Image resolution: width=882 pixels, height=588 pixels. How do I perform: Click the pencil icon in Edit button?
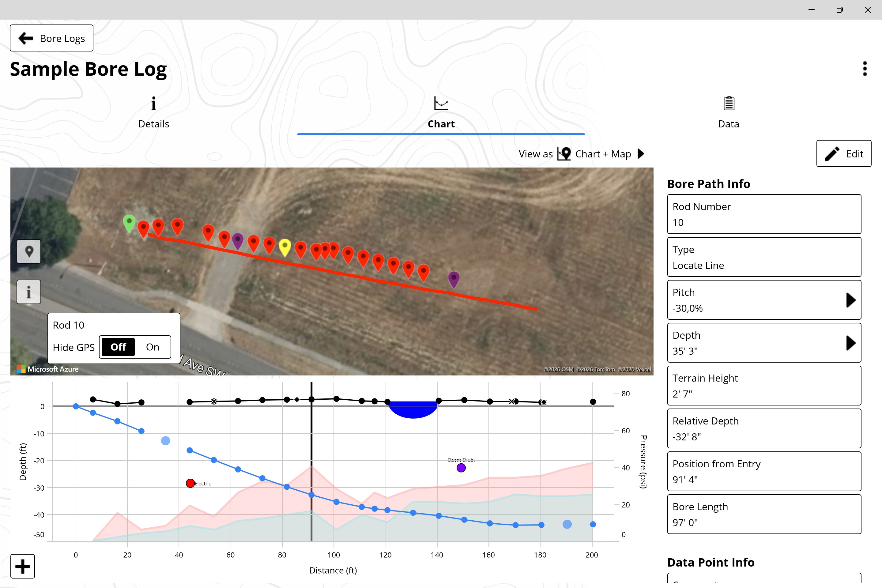click(x=832, y=154)
